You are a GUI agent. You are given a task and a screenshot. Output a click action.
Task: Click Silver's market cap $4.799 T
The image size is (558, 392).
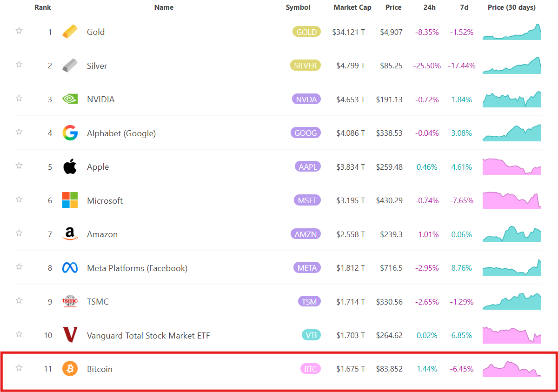[x=351, y=66]
